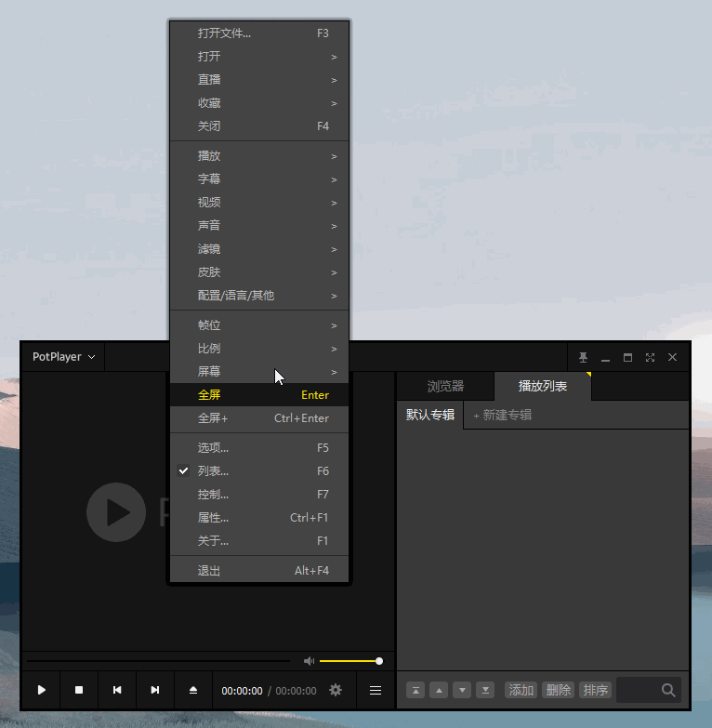Expand the 字幕 submenu
Viewport: 712px width, 728px height.
259,179
